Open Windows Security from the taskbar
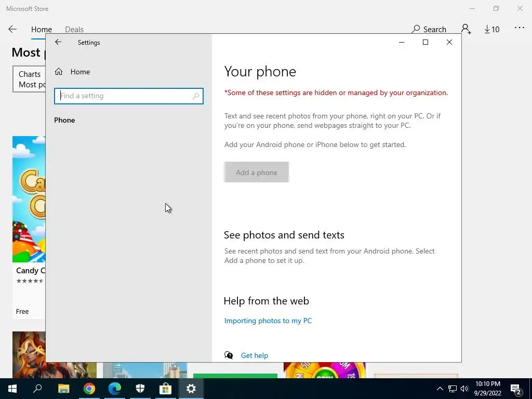Image resolution: width=532 pixels, height=399 pixels. [x=140, y=389]
